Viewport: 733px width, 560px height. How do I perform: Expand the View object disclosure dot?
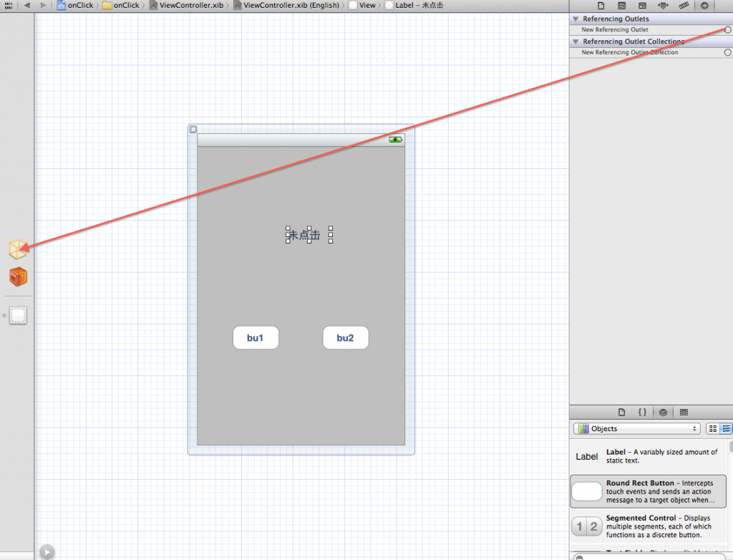(x=4, y=315)
